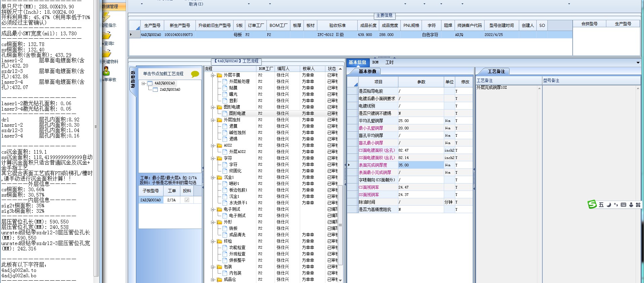Open the 关键物料 folder icon in sidebar
This screenshot has width=644, height=283.
click(107, 53)
